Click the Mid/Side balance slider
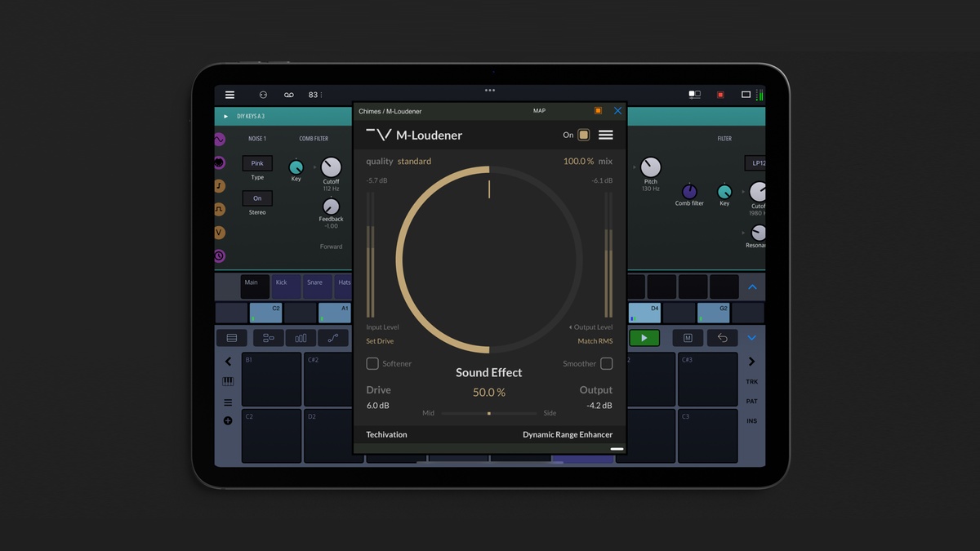Viewport: 980px width, 551px height. tap(489, 413)
